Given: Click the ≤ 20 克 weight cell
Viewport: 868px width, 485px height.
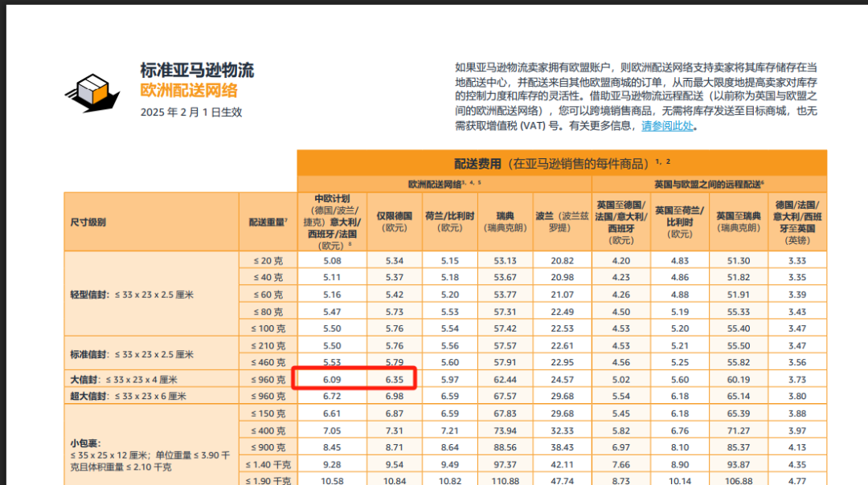Looking at the screenshot, I should [268, 260].
